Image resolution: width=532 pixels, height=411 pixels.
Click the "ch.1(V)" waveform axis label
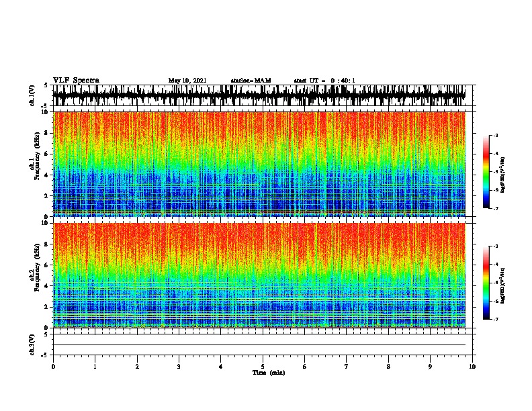click(32, 95)
